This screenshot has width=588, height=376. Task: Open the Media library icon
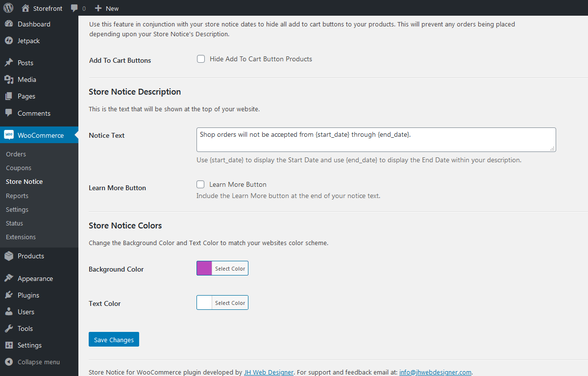tap(10, 79)
